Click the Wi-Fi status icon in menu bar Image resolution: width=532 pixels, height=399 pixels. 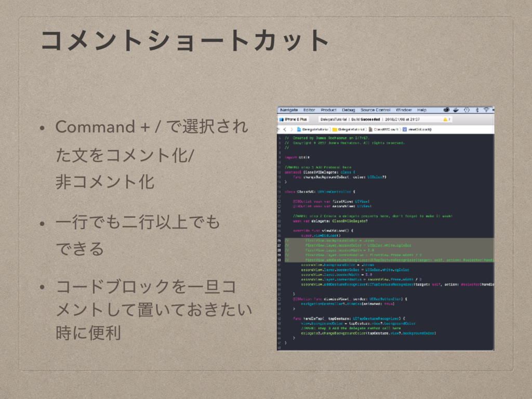pyautogui.click(x=486, y=110)
